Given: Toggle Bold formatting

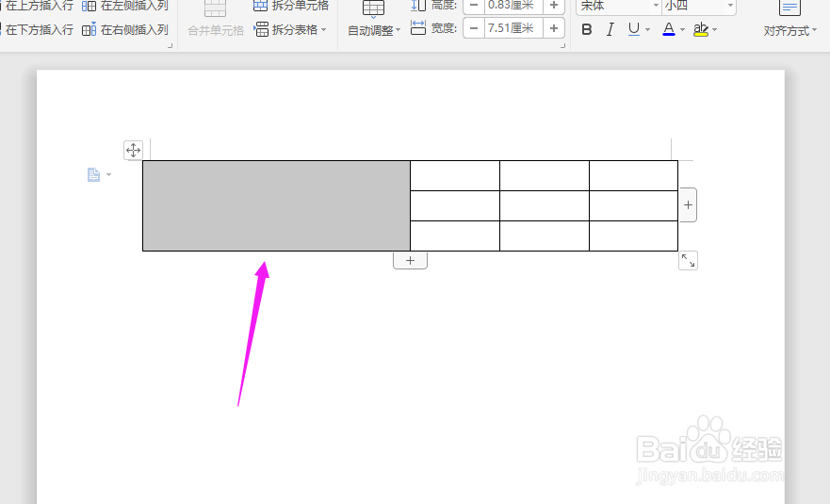Looking at the screenshot, I should (x=587, y=29).
